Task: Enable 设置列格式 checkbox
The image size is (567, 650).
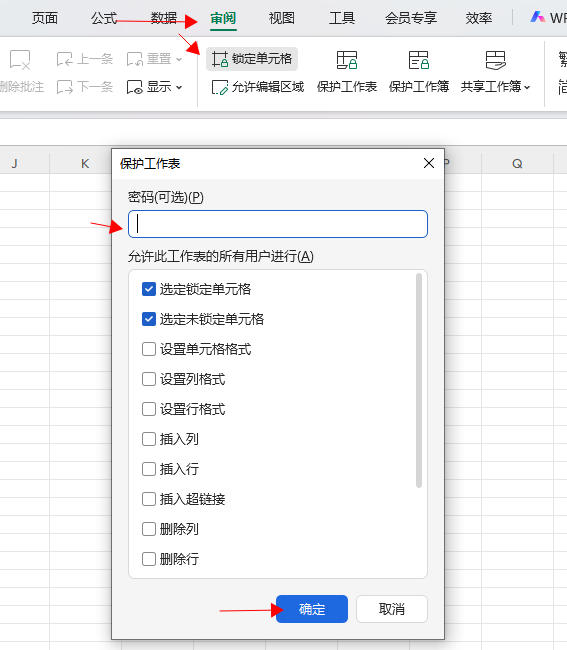Action: coord(149,379)
